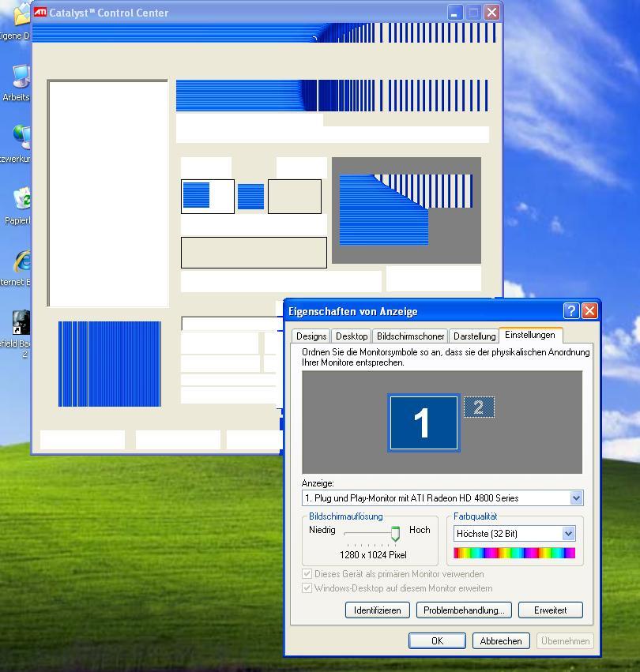
Task: Select the Einstellungen tab
Action: [530, 335]
